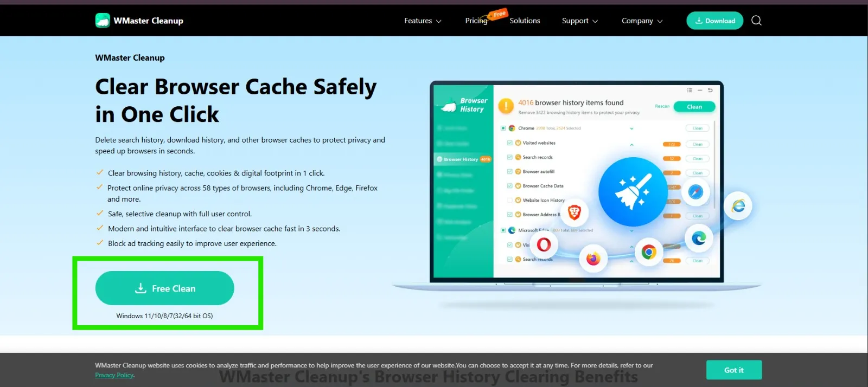Click the "WMaster Cleanup" subtitle above headline
The height and width of the screenshot is (387, 868).
coord(130,58)
